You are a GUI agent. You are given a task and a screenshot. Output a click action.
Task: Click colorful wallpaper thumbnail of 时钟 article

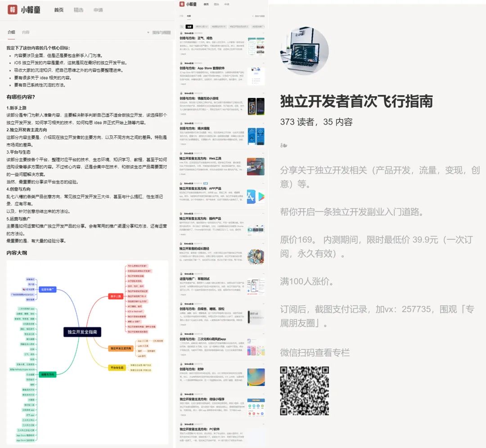[x=256, y=377]
